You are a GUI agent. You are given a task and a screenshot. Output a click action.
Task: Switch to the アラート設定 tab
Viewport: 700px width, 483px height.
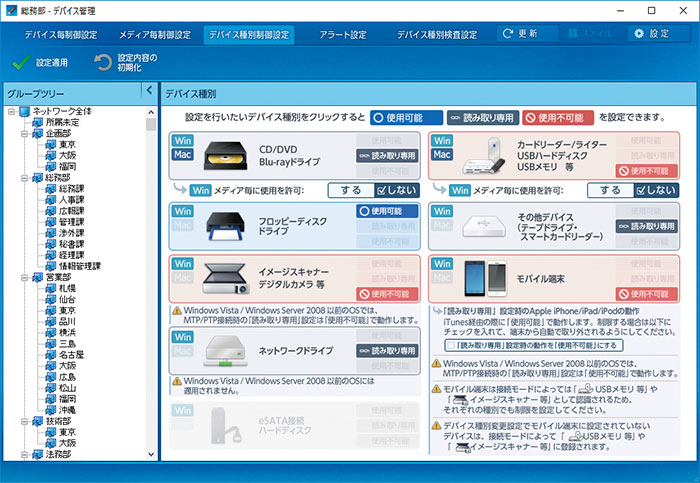pos(343,34)
